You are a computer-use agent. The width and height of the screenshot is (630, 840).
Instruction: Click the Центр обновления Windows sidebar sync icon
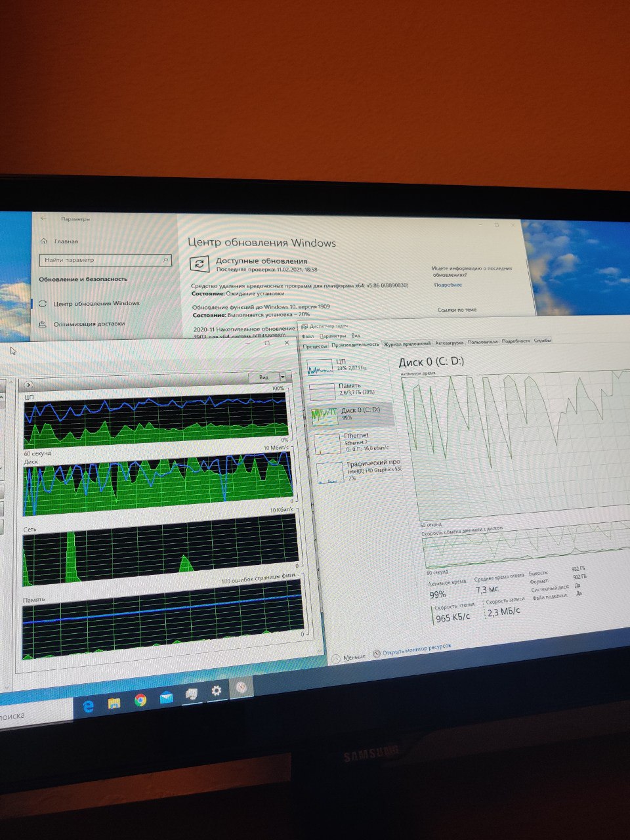pos(43,303)
